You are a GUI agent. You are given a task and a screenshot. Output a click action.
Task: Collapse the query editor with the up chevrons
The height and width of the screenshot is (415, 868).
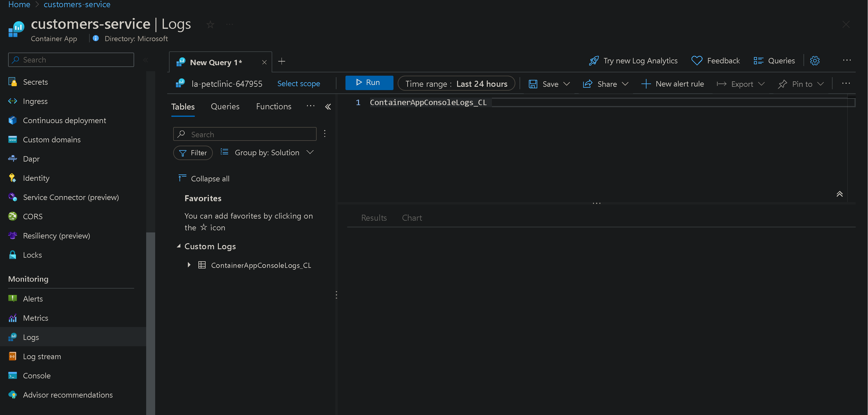point(839,194)
